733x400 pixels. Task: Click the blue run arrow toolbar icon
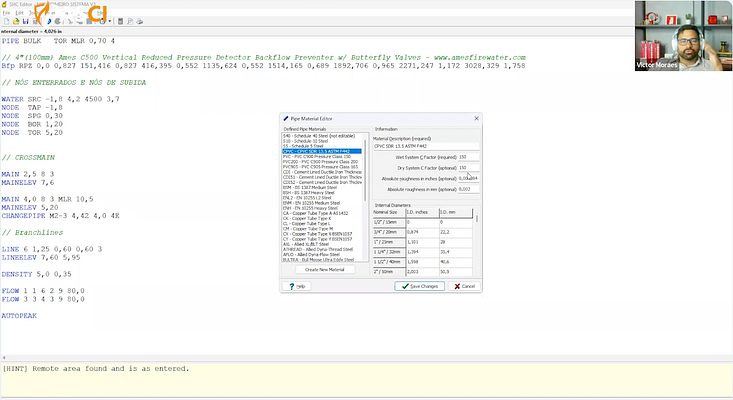tap(49, 21)
